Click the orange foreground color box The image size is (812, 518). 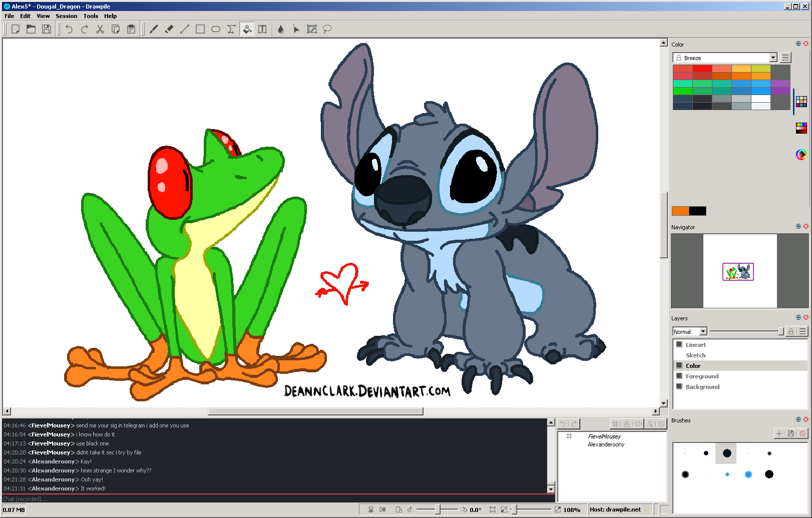pos(680,211)
